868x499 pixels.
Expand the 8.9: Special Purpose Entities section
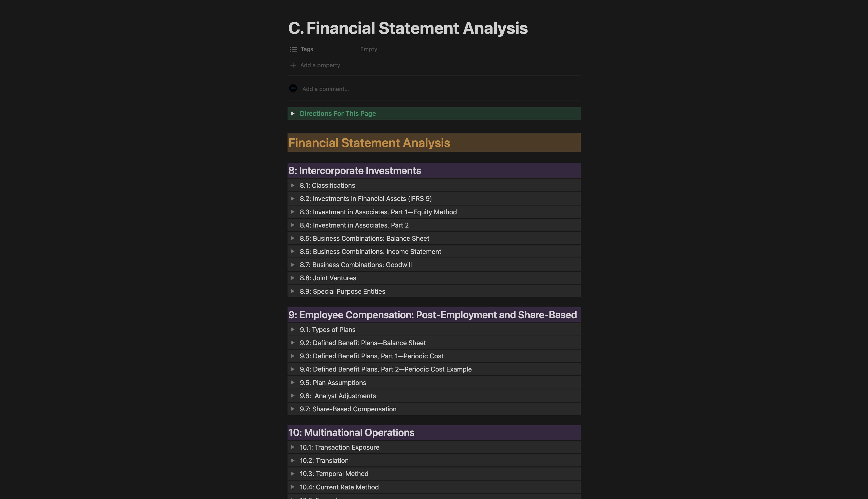pos(293,291)
